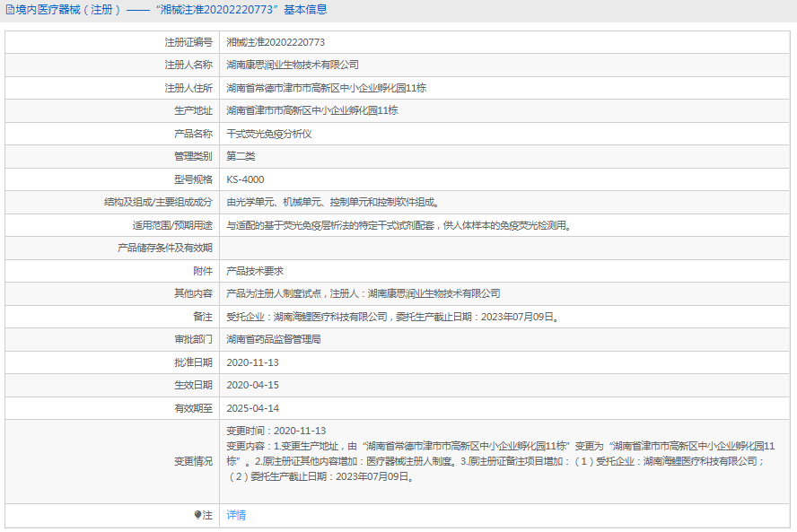Viewport: 797px width, 532px height.
Task: Click the text starting 产品为注册人制度试点
Action: 363,293
